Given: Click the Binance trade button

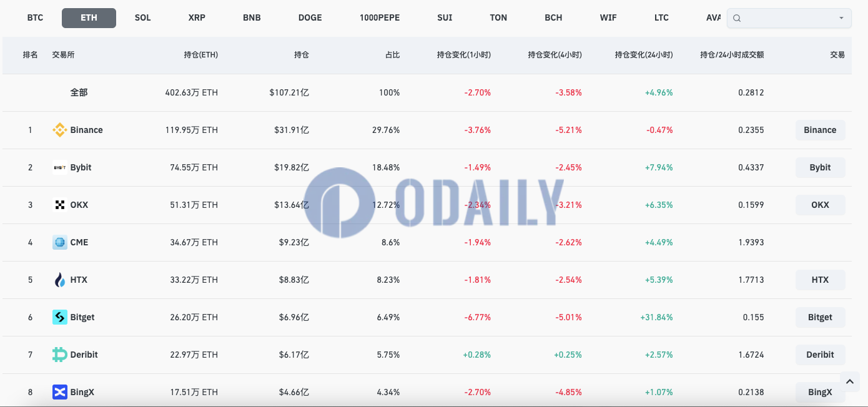Looking at the screenshot, I should (820, 130).
